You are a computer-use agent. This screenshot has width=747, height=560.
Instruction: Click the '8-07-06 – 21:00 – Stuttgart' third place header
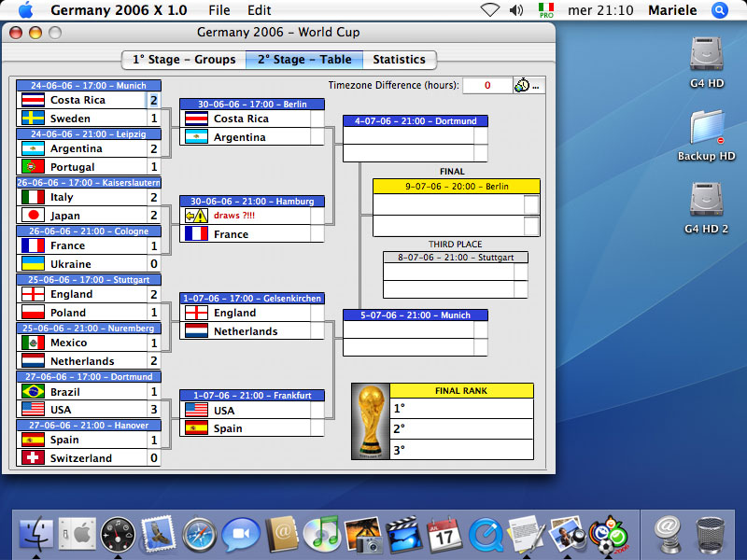tap(456, 258)
